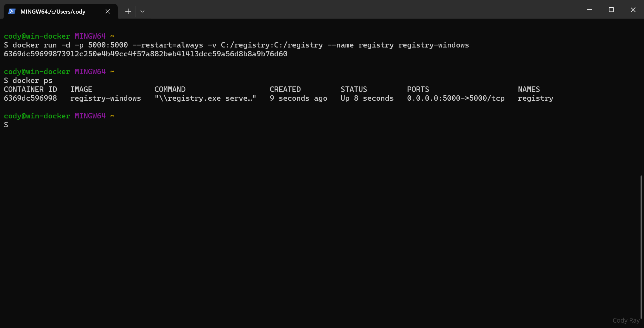This screenshot has width=644, height=328.
Task: Switch to the MINGW64:/c/Users/cody tab
Action: 53,11
